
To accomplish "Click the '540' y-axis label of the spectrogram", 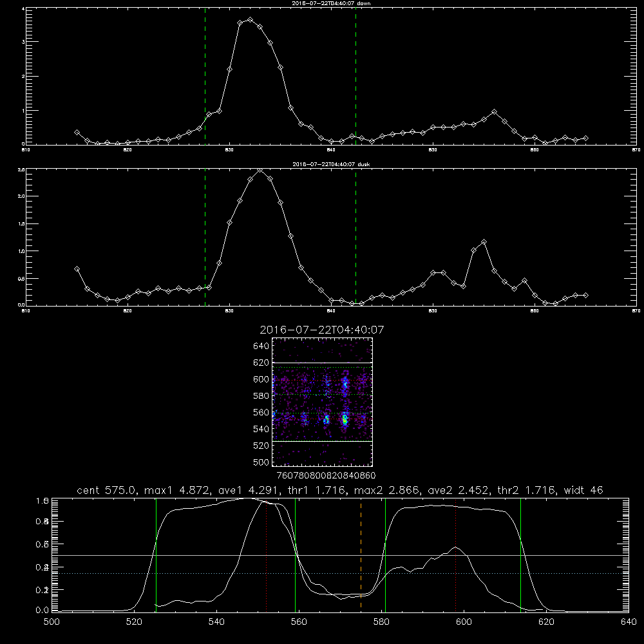I will pos(261,429).
